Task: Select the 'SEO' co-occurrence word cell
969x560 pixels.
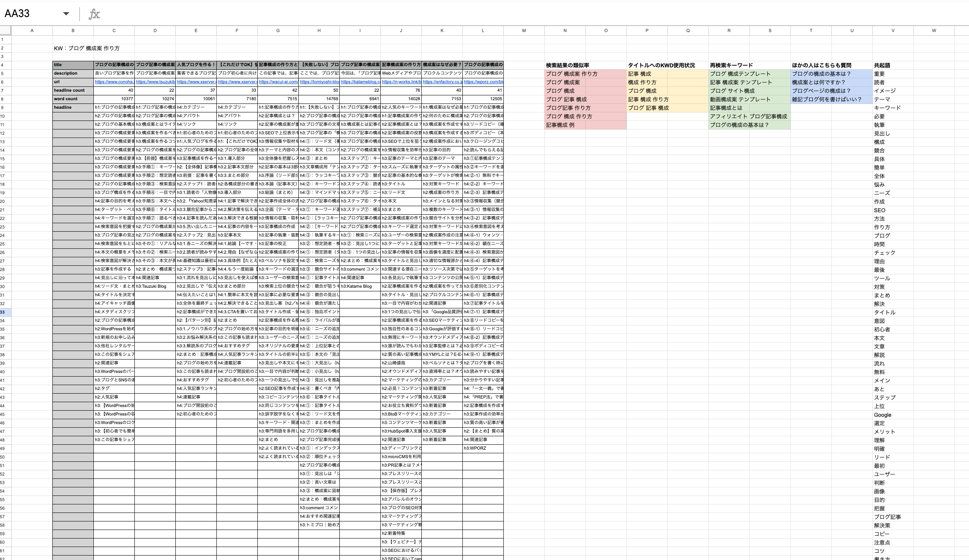Action: coord(893,210)
